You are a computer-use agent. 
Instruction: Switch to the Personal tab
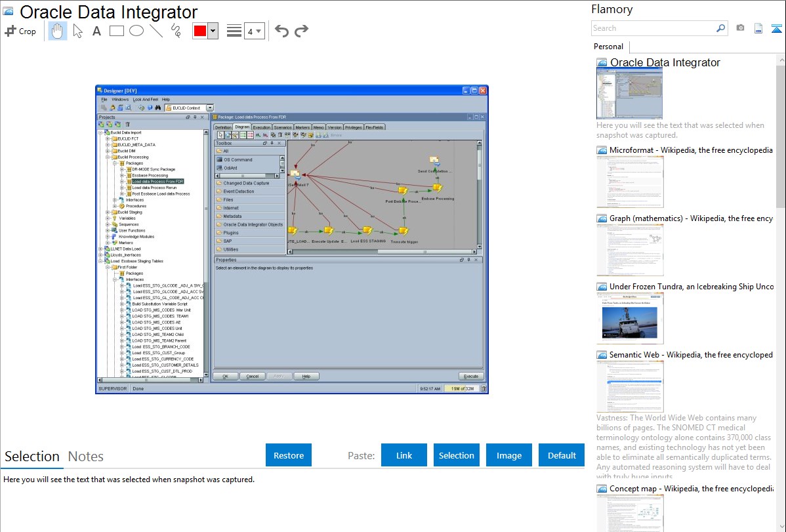click(608, 47)
